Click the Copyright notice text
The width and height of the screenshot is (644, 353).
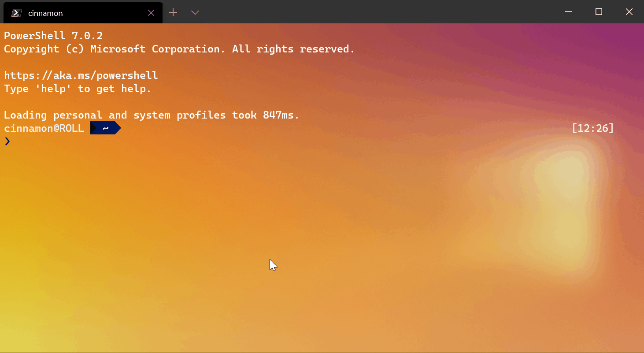179,49
